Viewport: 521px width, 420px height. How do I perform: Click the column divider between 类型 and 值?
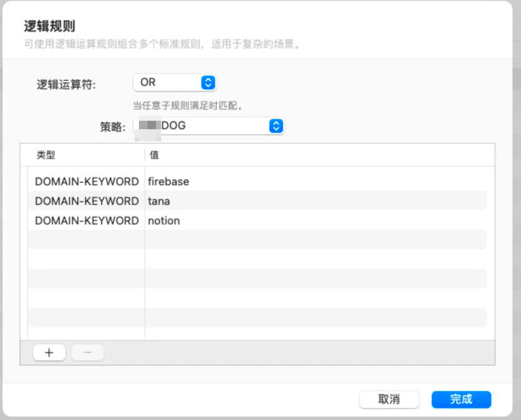[145, 155]
